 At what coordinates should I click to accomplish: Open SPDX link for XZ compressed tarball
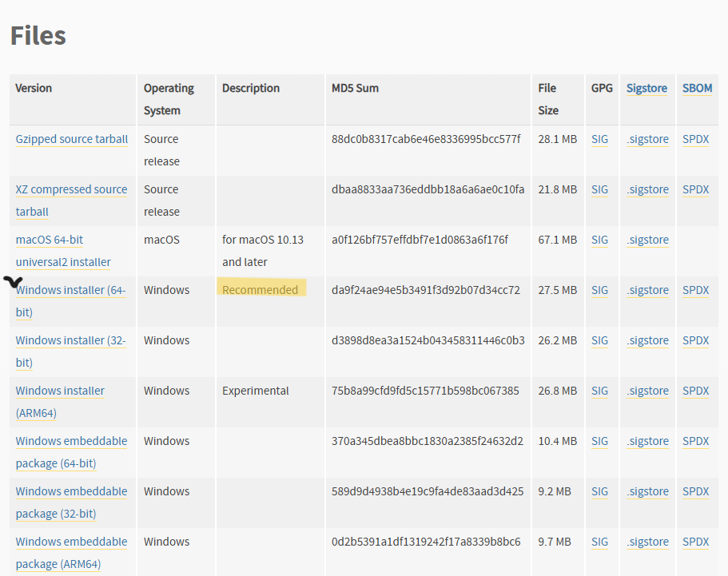coord(695,189)
